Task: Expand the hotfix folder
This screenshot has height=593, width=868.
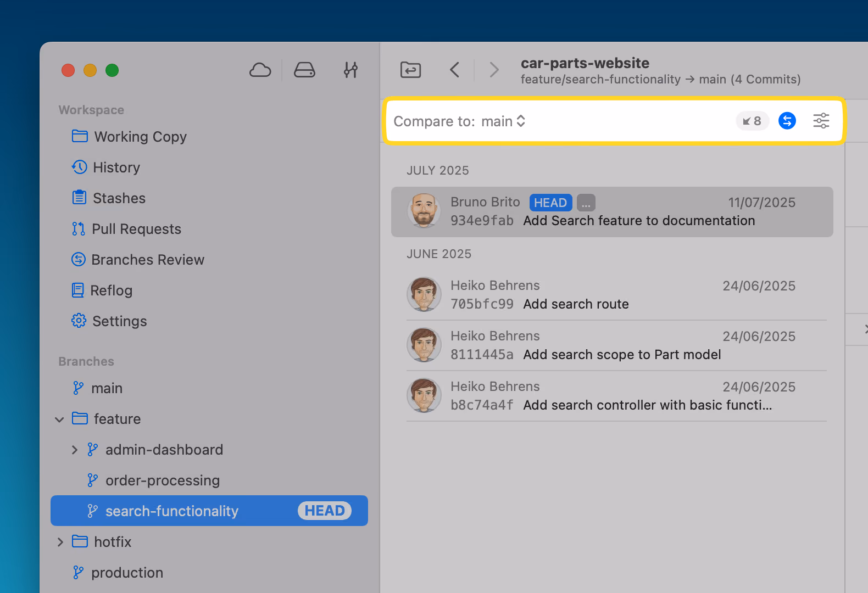Action: tap(60, 542)
